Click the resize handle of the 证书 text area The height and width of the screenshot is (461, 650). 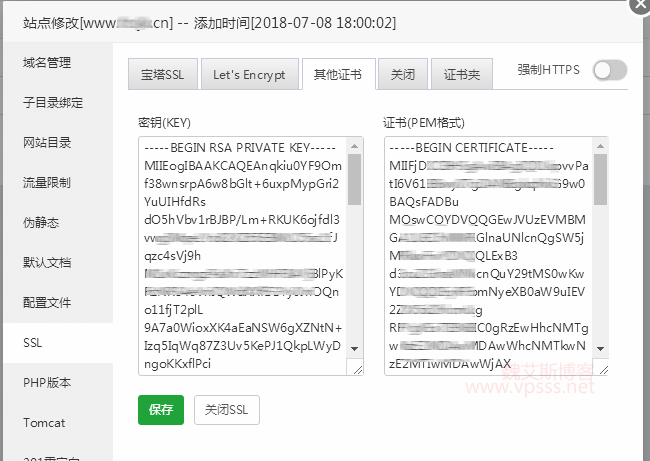pyautogui.click(x=601, y=369)
